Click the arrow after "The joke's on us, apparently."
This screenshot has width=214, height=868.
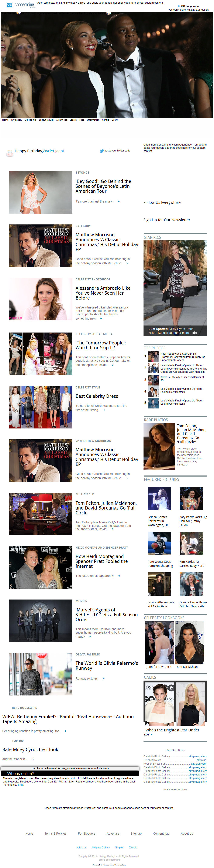(120, 575)
